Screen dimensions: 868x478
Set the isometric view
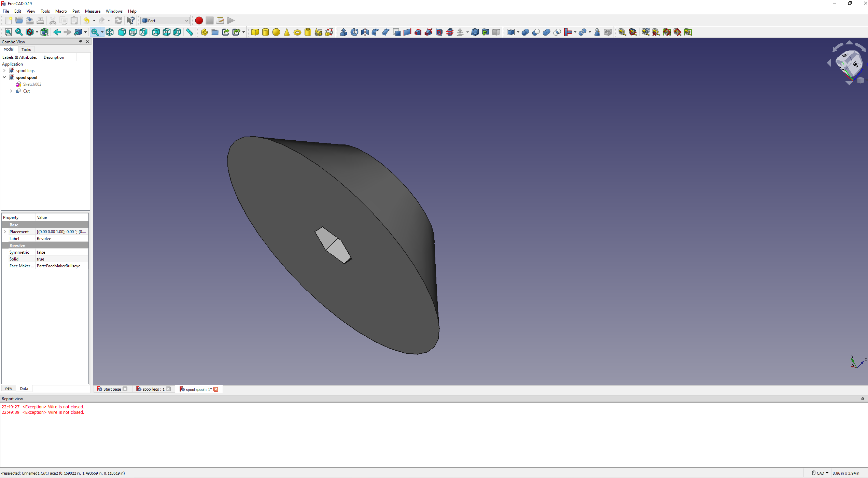point(110,32)
